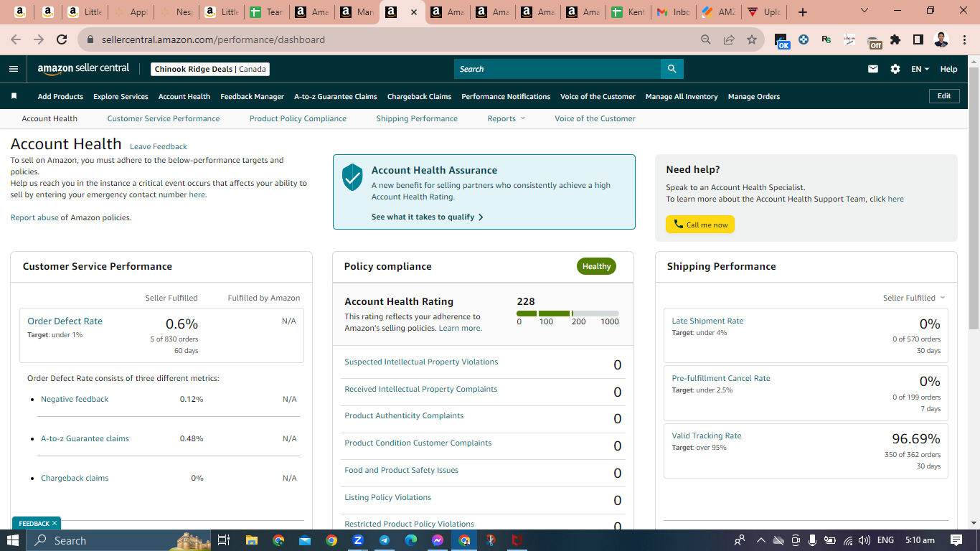
Task: Click the Amazon Seller Central logo
Action: point(83,69)
